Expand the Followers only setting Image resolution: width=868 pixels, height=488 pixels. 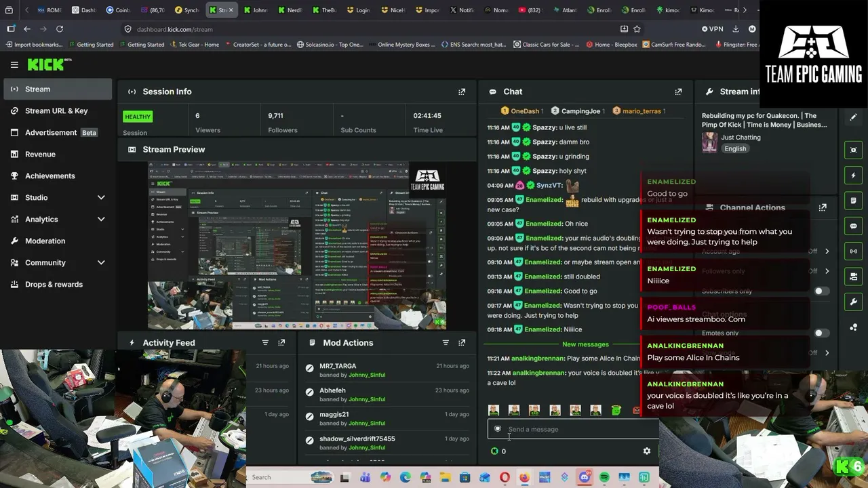(827, 271)
